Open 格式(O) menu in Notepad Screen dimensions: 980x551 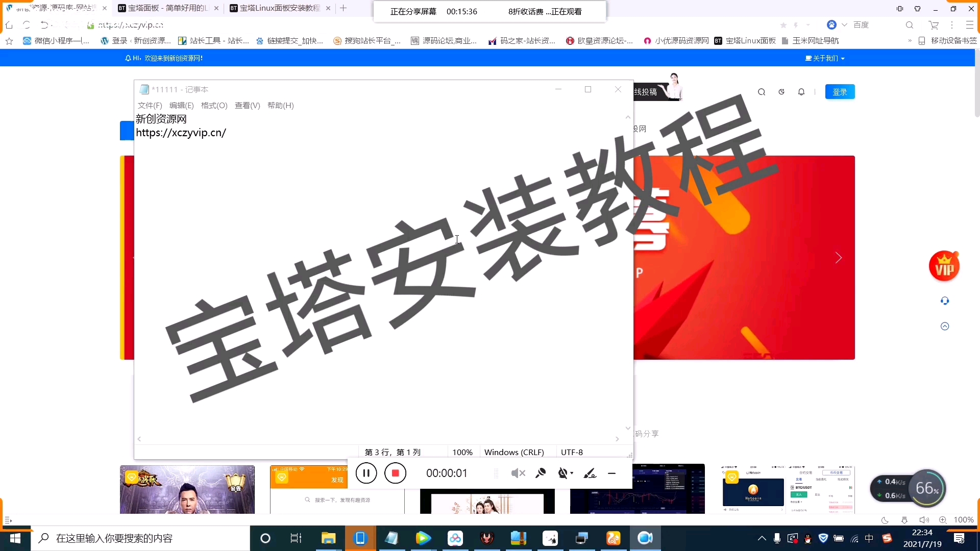point(213,105)
